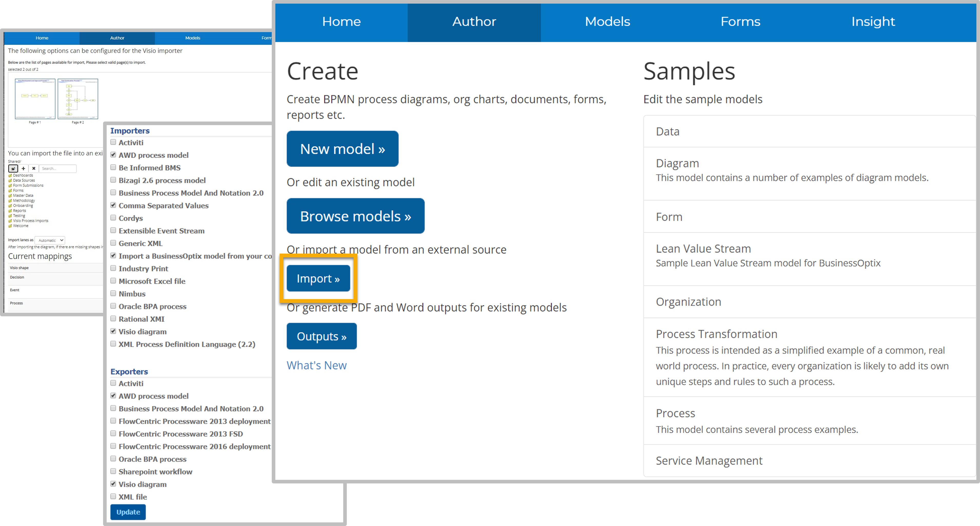Screen dimensions: 980x526
Task: Open the Visio Process Imports folder
Action: pos(31,221)
